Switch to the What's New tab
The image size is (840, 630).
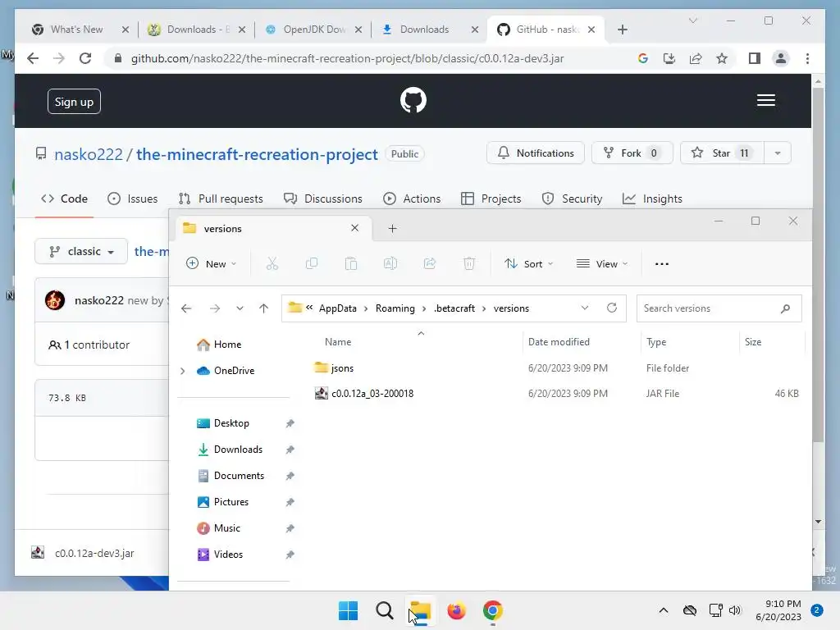(76, 30)
